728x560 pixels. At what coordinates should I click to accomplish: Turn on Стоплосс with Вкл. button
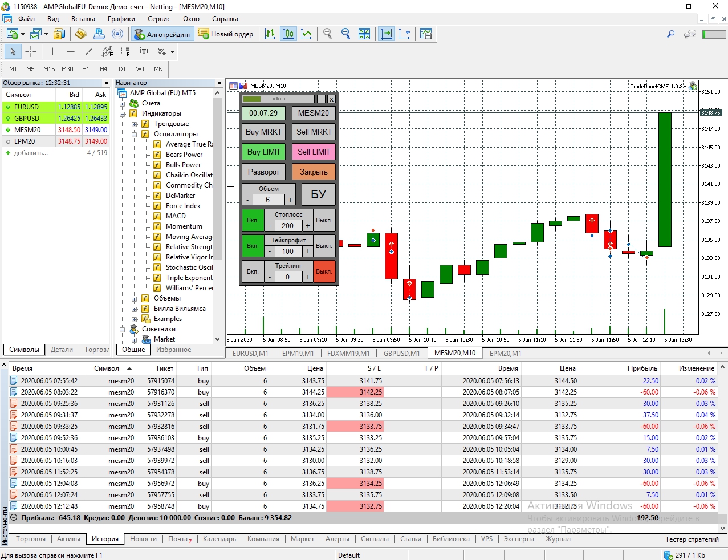[x=253, y=220]
